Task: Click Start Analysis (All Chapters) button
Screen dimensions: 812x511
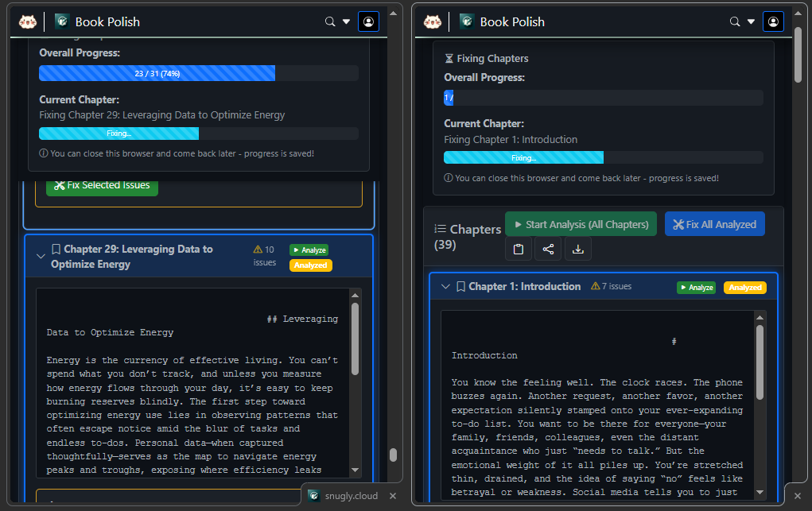Action: pyautogui.click(x=581, y=224)
